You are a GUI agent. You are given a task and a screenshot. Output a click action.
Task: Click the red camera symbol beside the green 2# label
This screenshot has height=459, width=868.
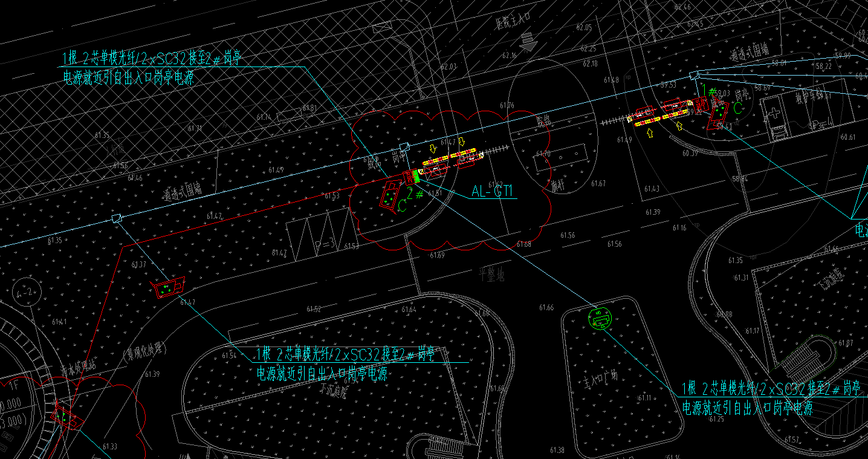(390, 195)
